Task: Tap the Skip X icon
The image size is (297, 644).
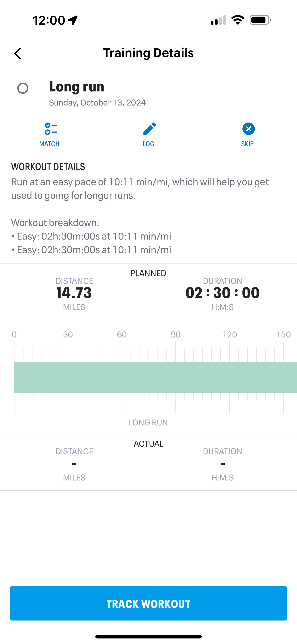Action: tap(248, 129)
